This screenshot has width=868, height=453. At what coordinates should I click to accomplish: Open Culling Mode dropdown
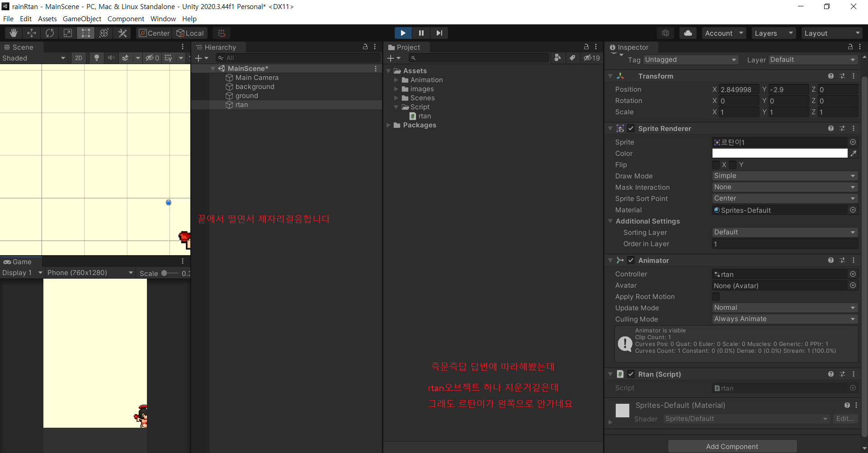pyautogui.click(x=785, y=319)
